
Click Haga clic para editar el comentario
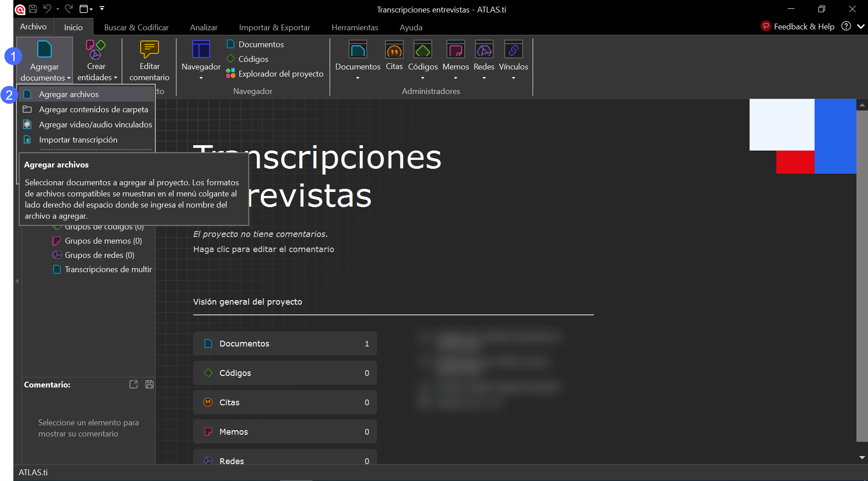point(264,249)
